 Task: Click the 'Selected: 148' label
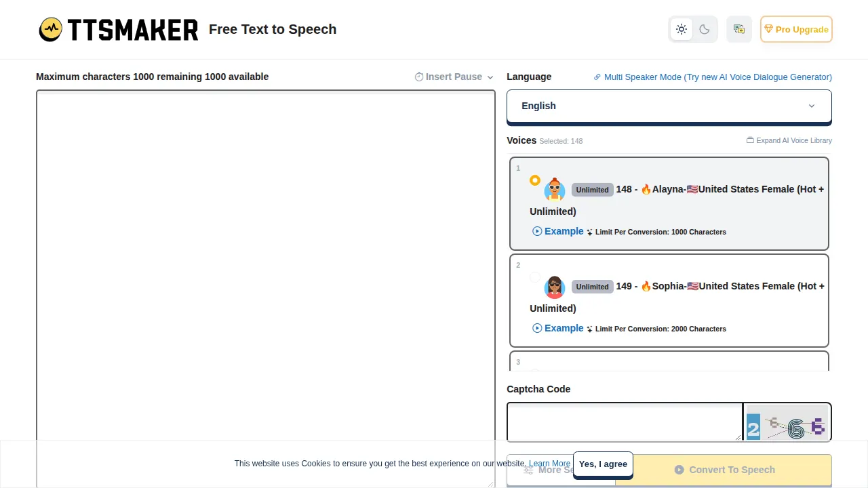click(561, 141)
